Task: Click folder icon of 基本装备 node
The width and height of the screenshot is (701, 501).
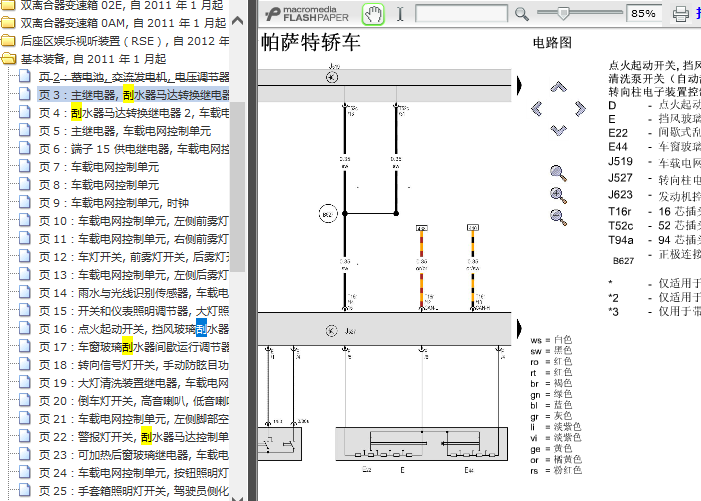Action: (8, 59)
